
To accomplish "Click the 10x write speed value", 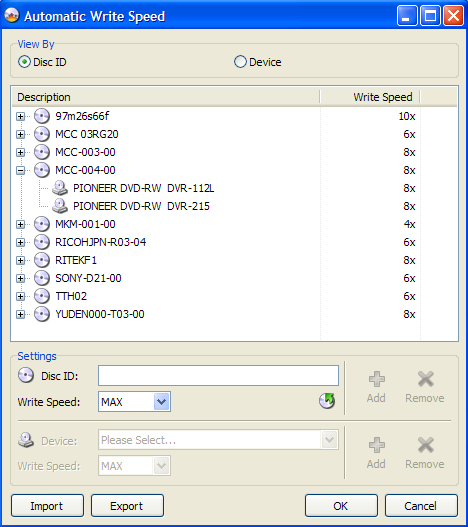I will pyautogui.click(x=407, y=116).
